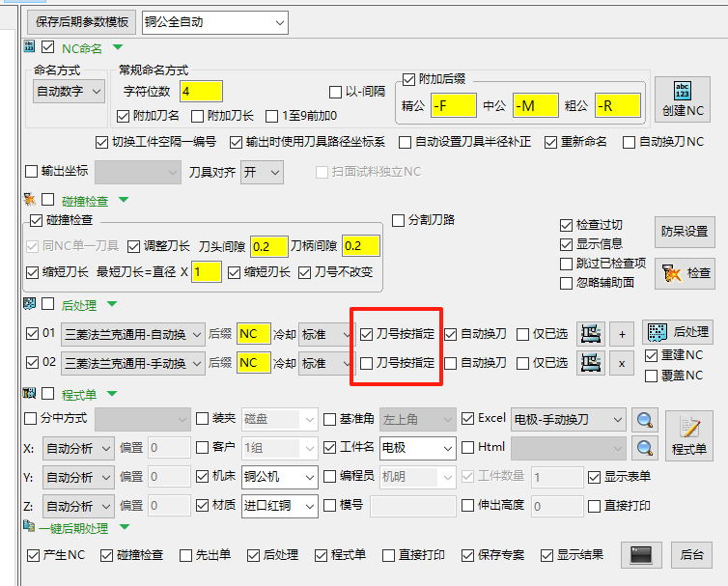728x586 pixels.
Task: Click the 检查 collision check icon button
Action: [684, 274]
